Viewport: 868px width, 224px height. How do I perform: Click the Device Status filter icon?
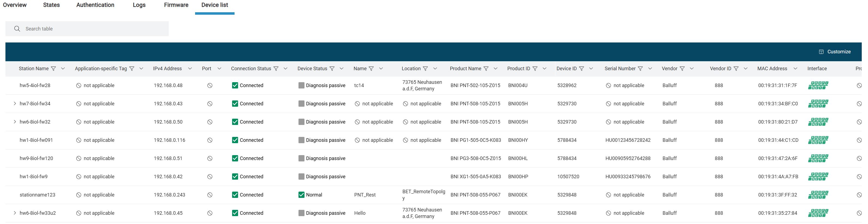coord(332,69)
